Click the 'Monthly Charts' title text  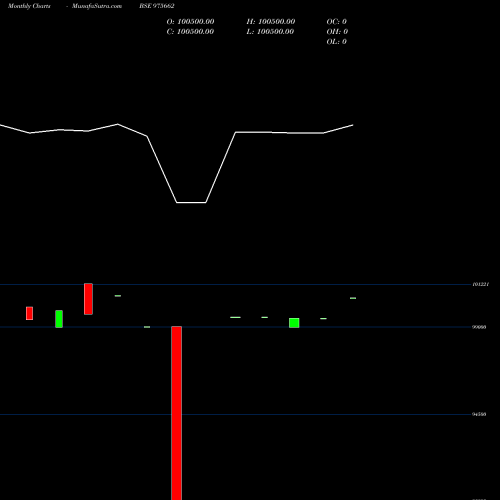(29, 6)
